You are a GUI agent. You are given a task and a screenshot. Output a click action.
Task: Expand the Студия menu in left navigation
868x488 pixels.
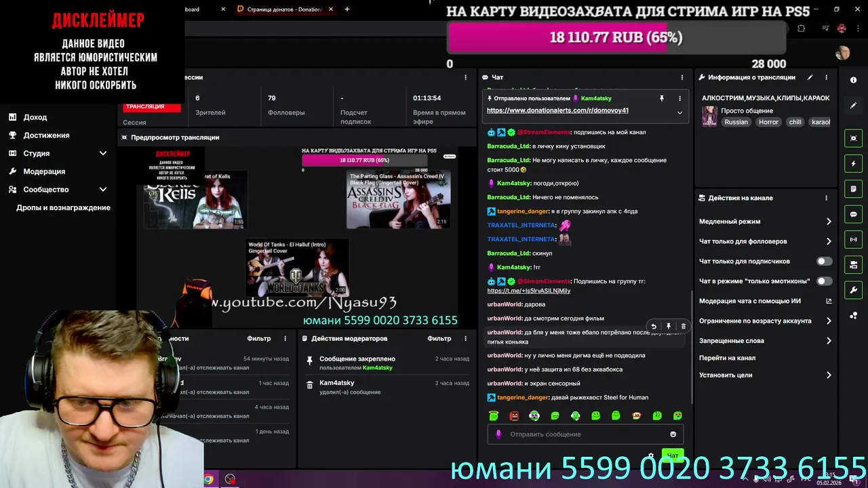click(x=58, y=153)
